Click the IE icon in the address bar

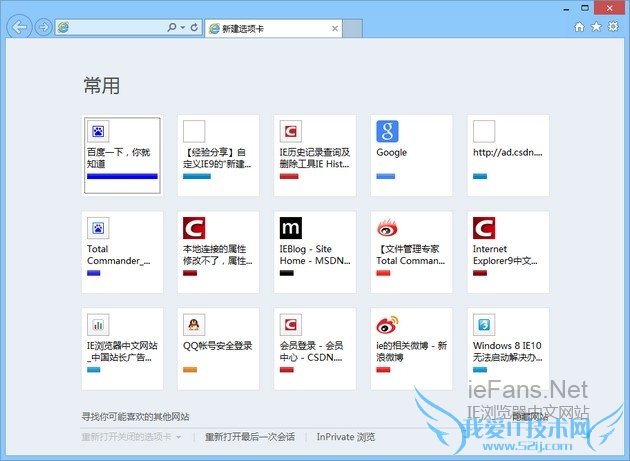[x=63, y=27]
